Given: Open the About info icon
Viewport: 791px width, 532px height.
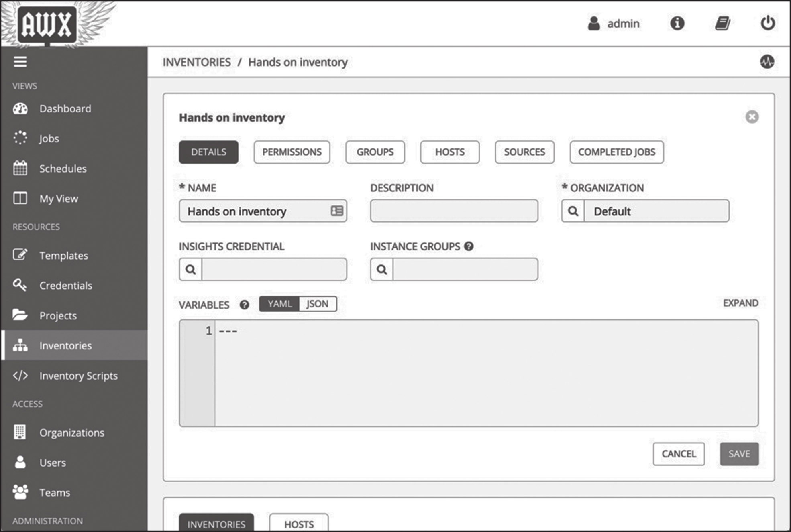Looking at the screenshot, I should (677, 23).
